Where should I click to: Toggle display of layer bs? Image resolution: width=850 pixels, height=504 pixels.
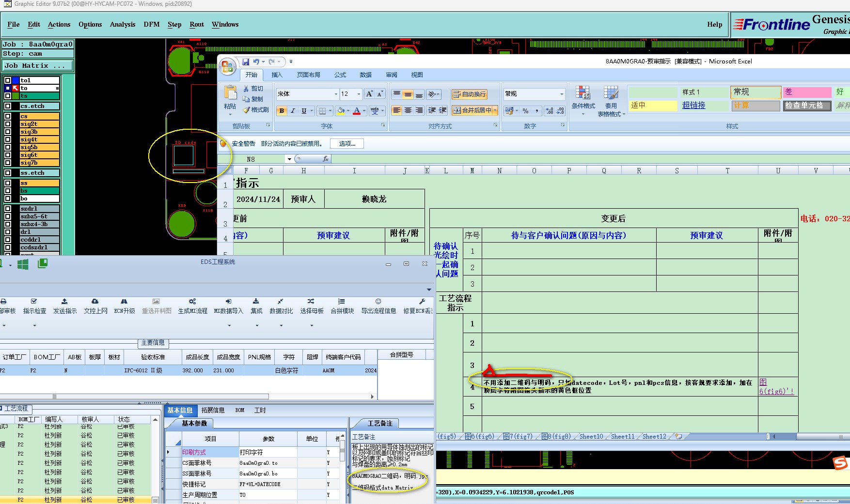(8, 191)
